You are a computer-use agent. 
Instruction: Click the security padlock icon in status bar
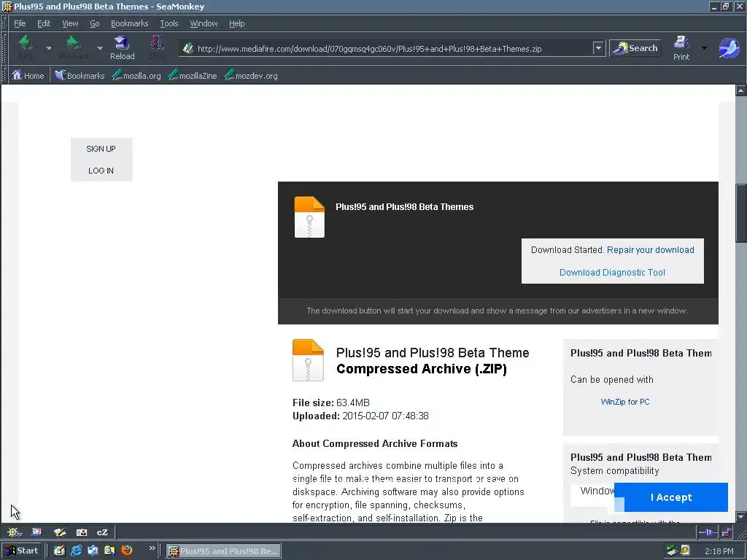[727, 532]
